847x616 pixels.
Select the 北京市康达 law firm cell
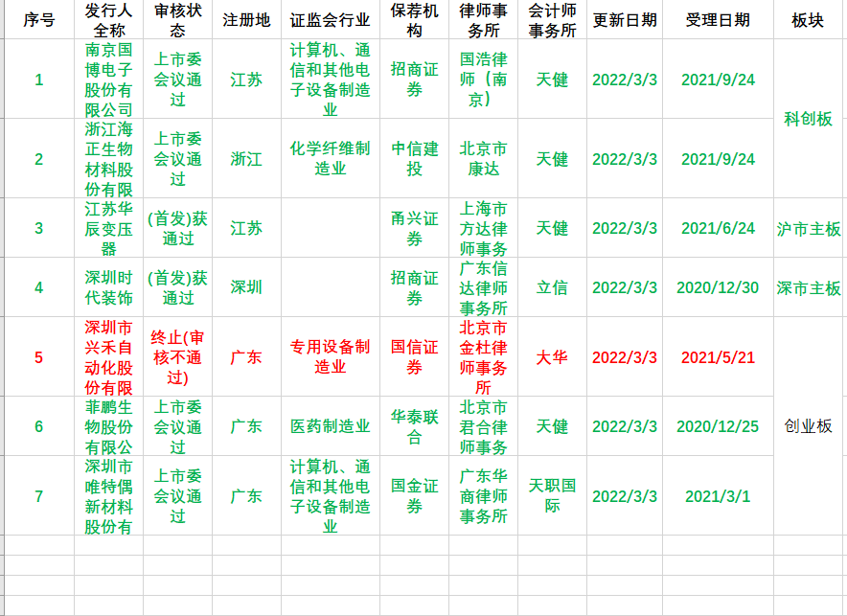click(484, 159)
